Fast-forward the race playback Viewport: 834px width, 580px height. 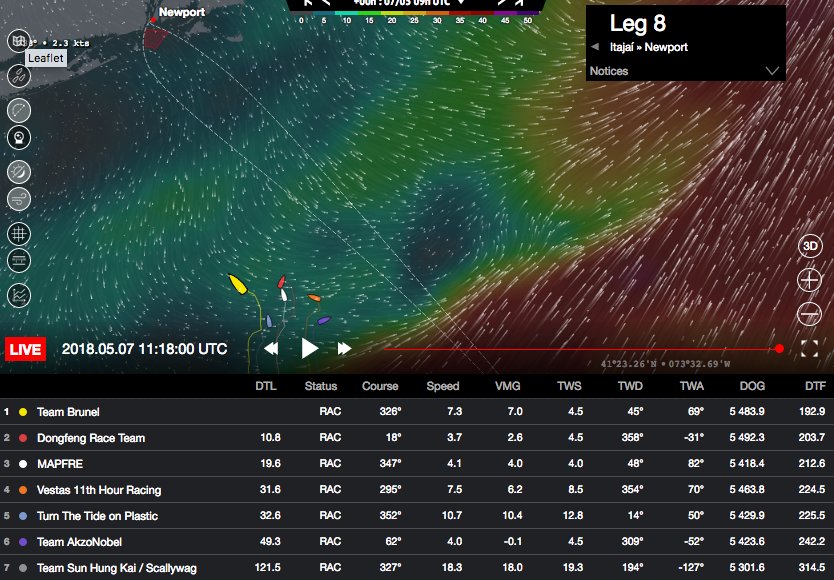coord(345,349)
